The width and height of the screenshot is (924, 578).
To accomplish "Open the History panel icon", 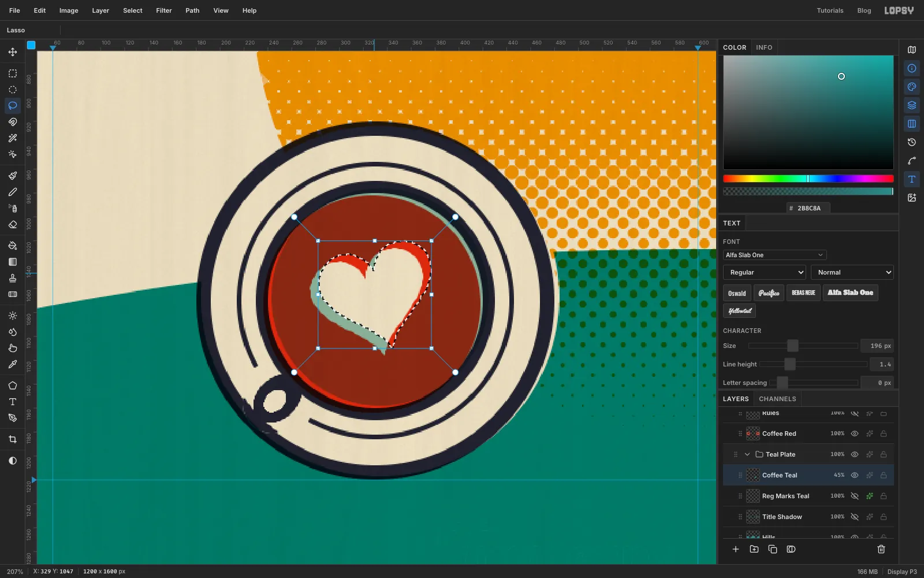I will 912,142.
